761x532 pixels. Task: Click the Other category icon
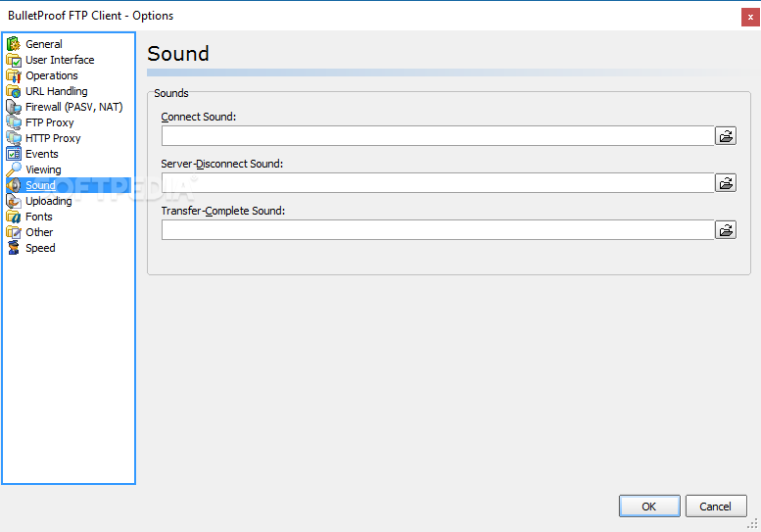coord(14,232)
